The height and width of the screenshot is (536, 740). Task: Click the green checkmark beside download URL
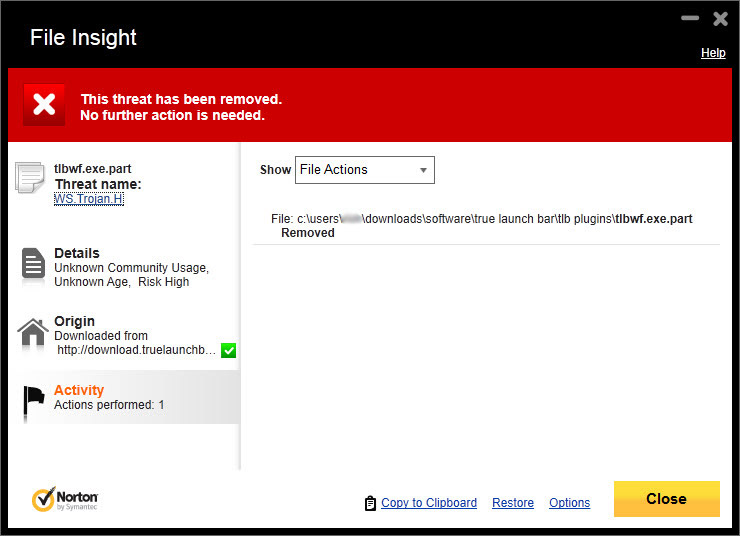click(x=228, y=350)
